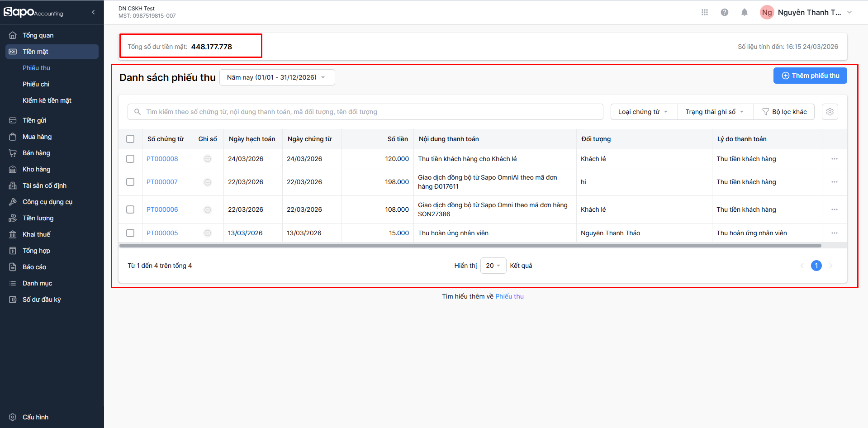Open Tổng quan in the sidebar
The width and height of the screenshot is (868, 428).
pyautogui.click(x=52, y=35)
